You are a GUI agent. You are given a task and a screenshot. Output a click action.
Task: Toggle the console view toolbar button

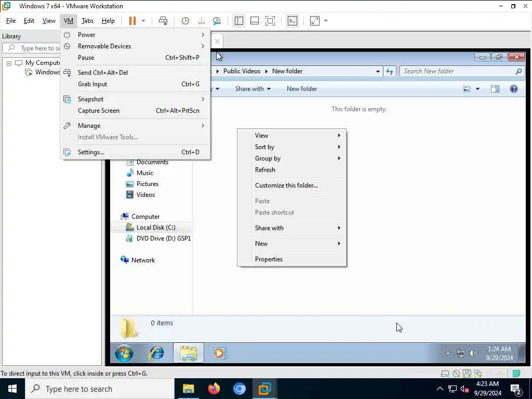point(292,21)
